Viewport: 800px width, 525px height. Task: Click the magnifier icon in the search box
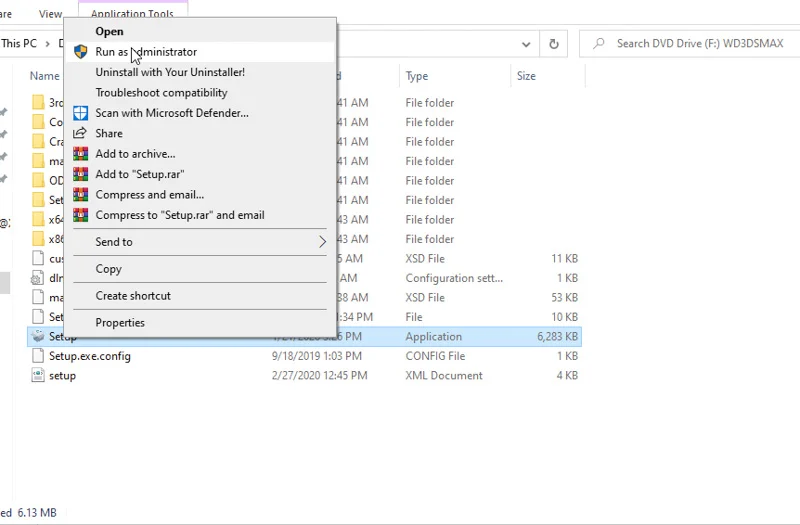point(598,44)
